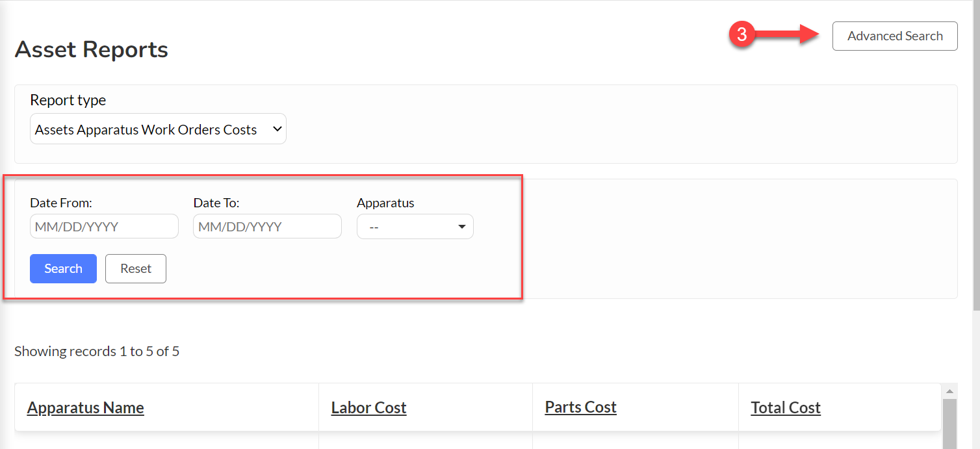Click the Asset Reports page heading
Viewport: 980px width, 449px height.
92,49
